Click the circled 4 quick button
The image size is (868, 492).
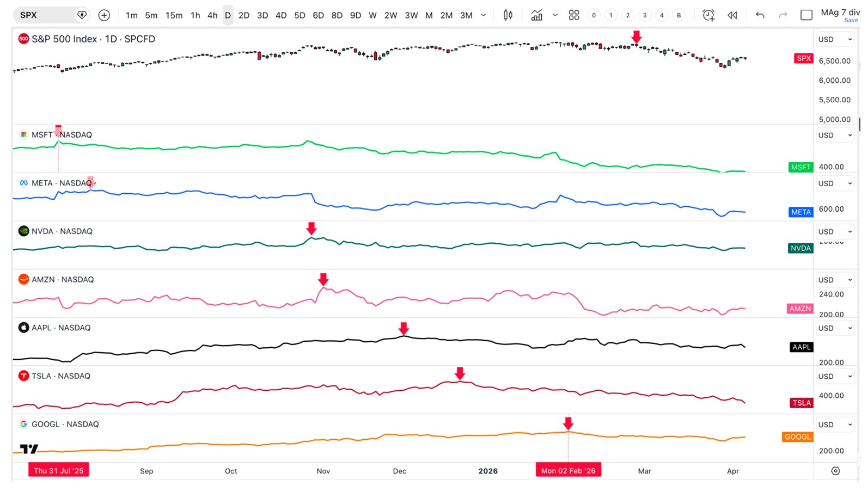(x=662, y=15)
